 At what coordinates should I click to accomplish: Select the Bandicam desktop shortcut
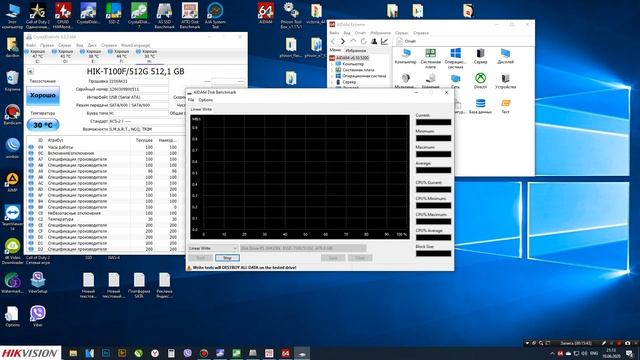(12, 114)
